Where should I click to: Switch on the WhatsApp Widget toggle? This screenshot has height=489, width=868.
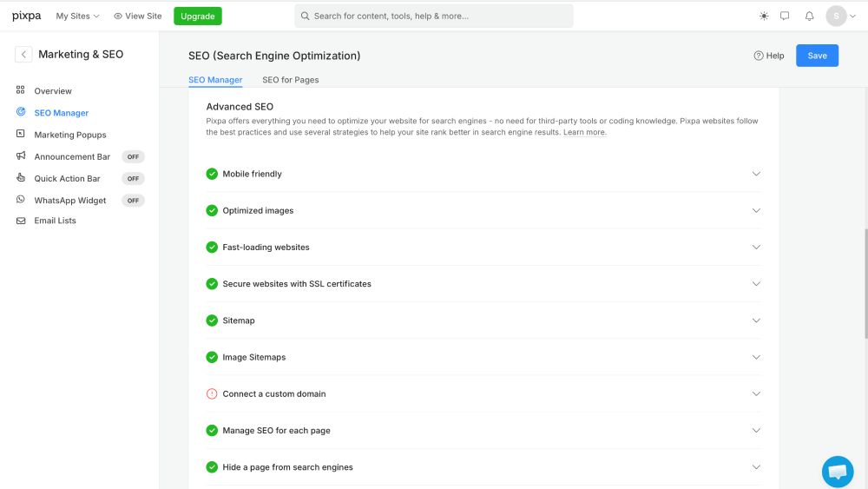133,201
